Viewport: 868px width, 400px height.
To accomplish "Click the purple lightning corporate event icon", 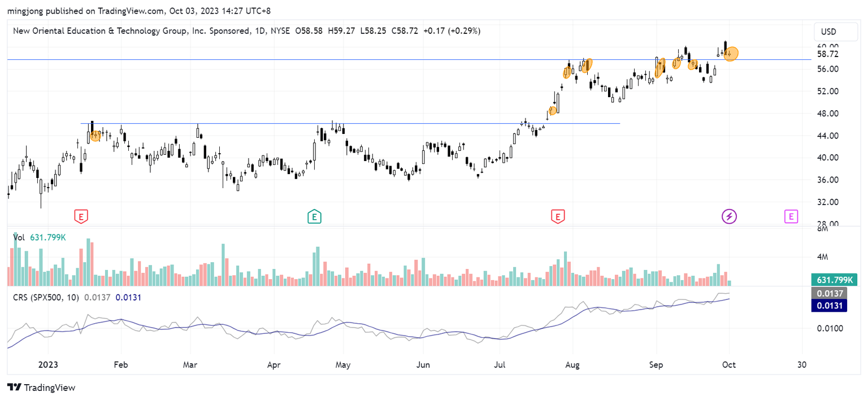I will tap(729, 216).
